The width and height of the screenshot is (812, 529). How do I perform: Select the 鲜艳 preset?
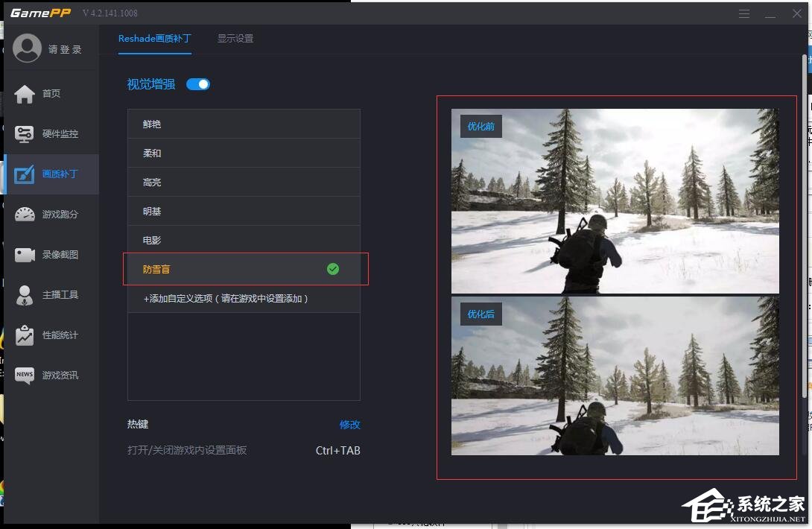pos(244,124)
